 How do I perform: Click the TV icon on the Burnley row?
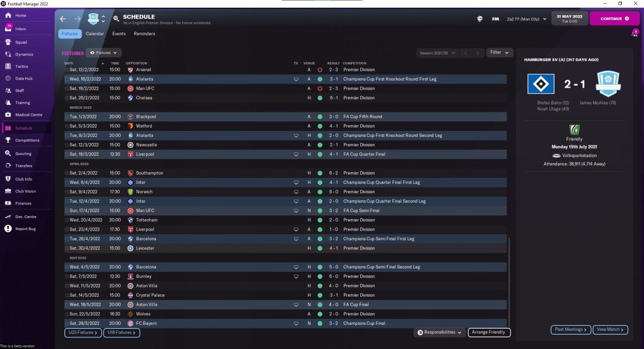(x=296, y=276)
